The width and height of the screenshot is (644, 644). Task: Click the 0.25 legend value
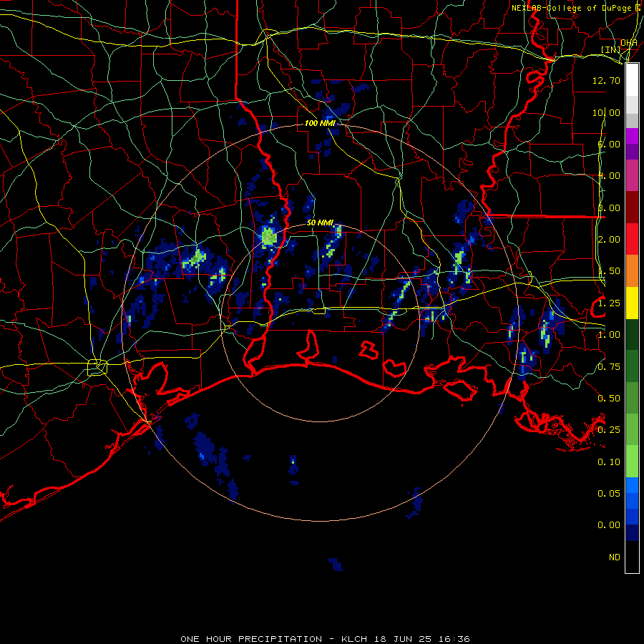tap(609, 430)
